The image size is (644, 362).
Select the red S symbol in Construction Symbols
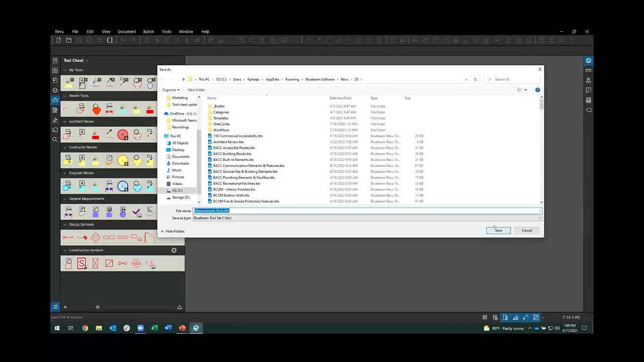pyautogui.click(x=82, y=263)
